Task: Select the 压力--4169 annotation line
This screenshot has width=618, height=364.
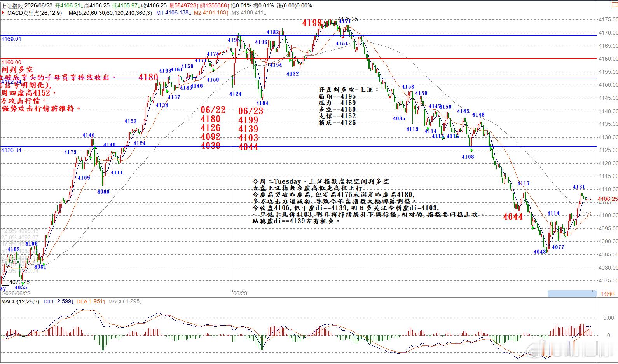Action: pyautogui.click(x=337, y=103)
